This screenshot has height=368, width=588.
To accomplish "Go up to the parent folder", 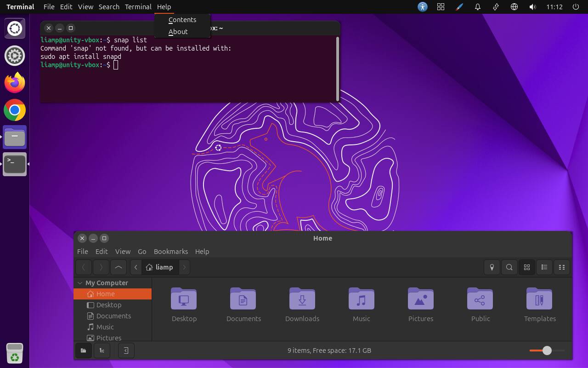I will pos(118,267).
